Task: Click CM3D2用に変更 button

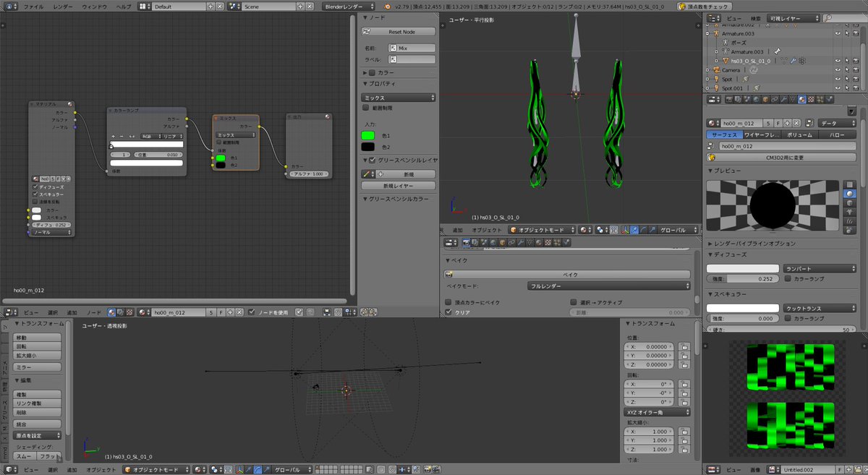Action: [x=781, y=157]
